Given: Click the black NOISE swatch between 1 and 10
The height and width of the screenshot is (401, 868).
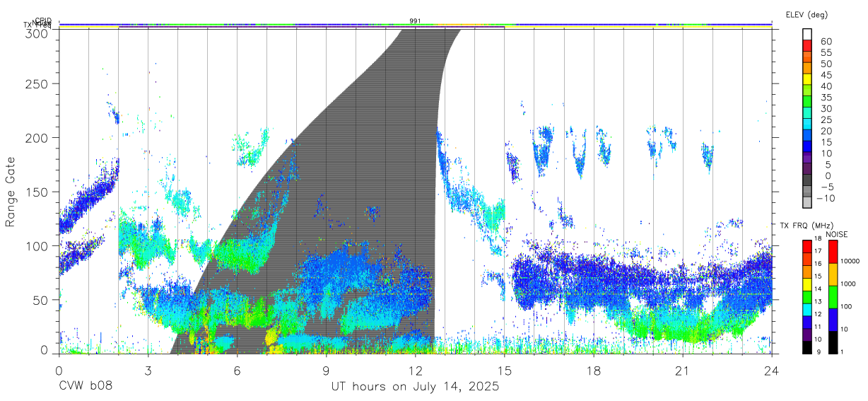Looking at the screenshot, I should coord(833,341).
